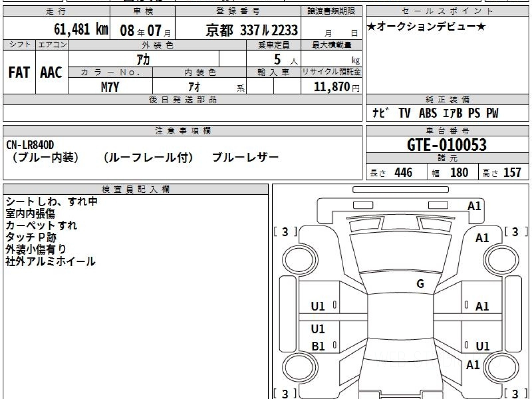Click the [3] tire rating at front-right

point(516,232)
